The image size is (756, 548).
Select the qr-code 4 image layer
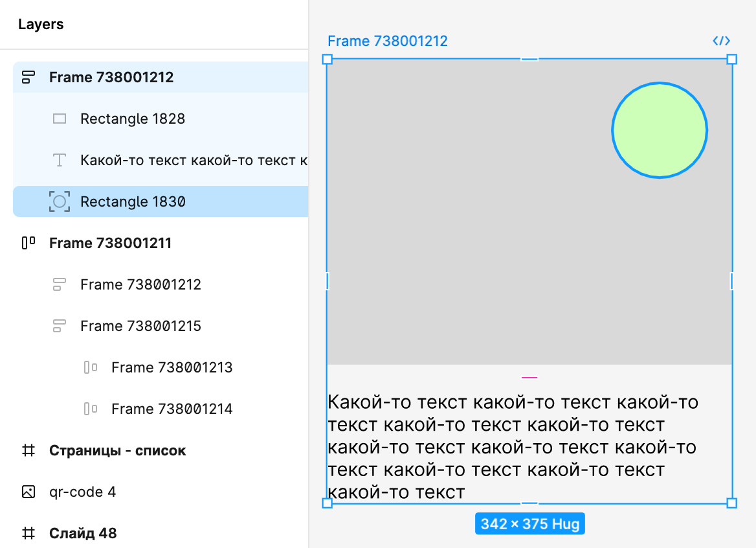(82, 492)
